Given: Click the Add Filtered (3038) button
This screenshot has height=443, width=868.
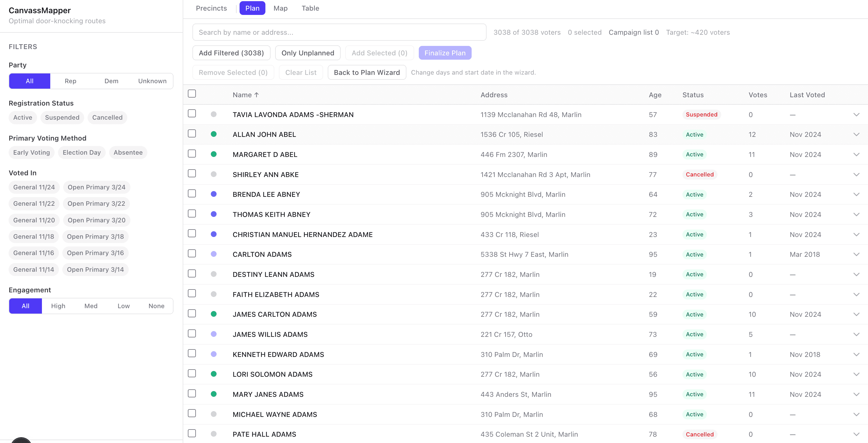Looking at the screenshot, I should 231,53.
